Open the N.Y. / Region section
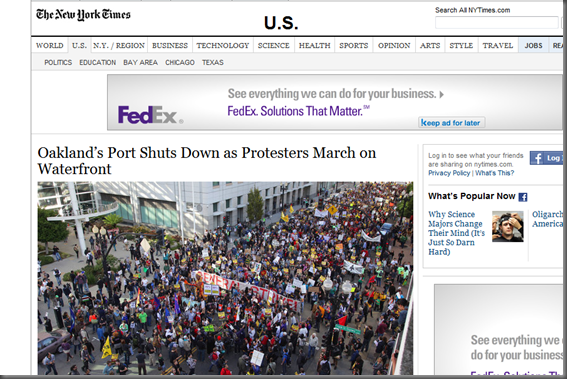567x379 pixels. pyautogui.click(x=119, y=46)
